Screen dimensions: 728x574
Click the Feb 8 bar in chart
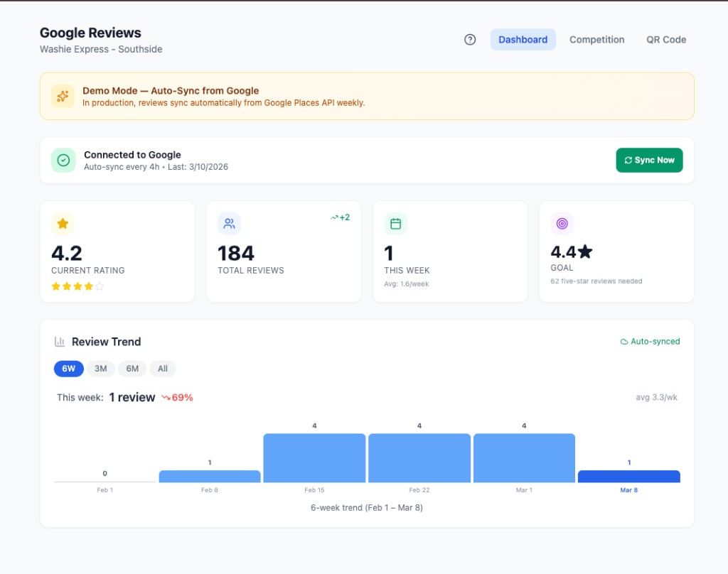pyautogui.click(x=210, y=476)
